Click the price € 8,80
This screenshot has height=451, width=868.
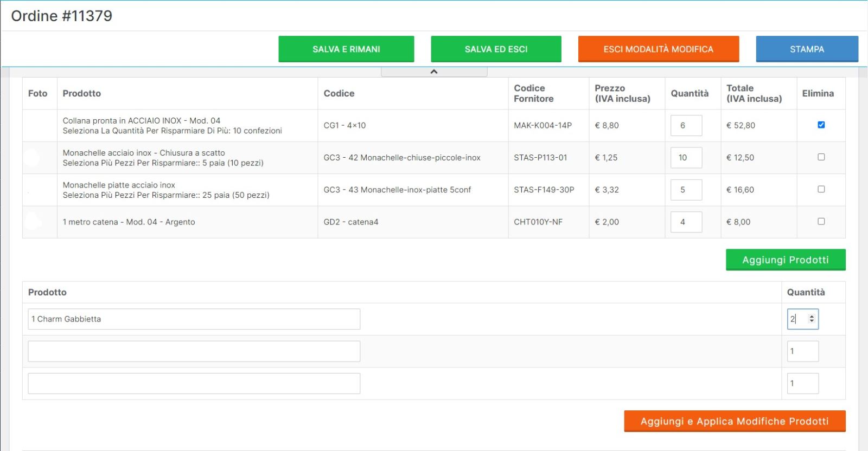tap(607, 125)
